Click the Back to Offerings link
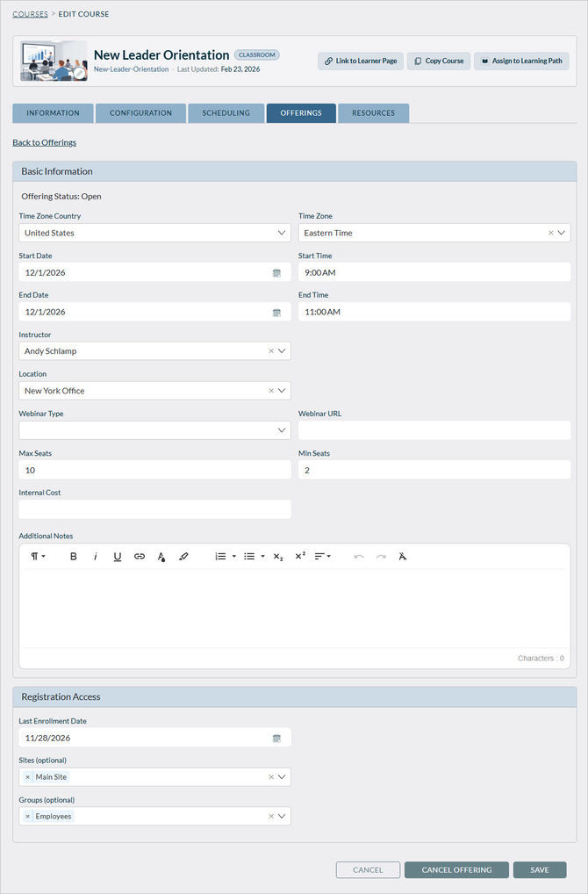The image size is (588, 894). (45, 142)
